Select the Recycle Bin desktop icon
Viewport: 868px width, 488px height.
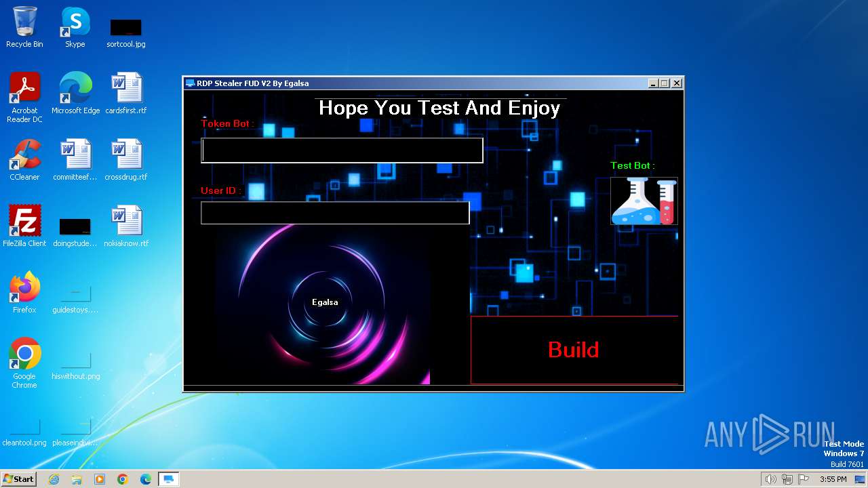click(24, 28)
